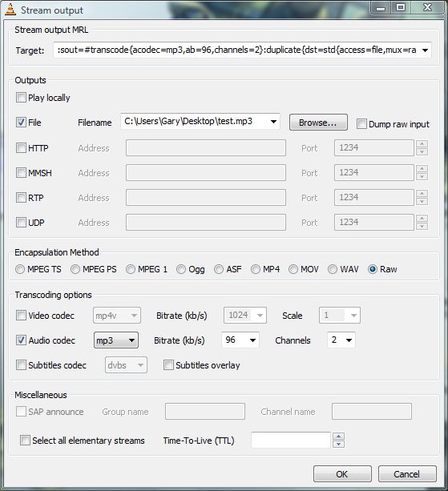Enable the Play locally checkbox
The height and width of the screenshot is (491, 448).
21,98
